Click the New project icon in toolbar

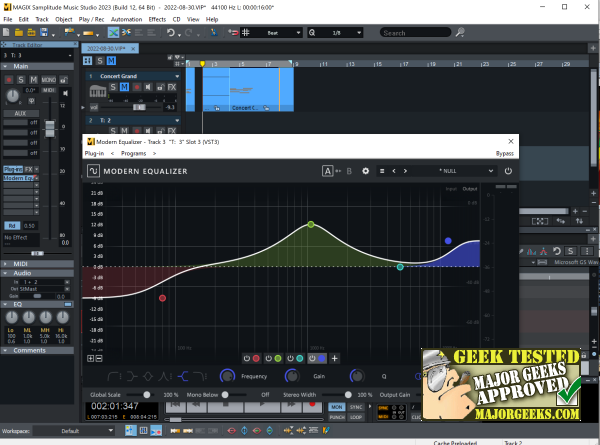(7, 33)
